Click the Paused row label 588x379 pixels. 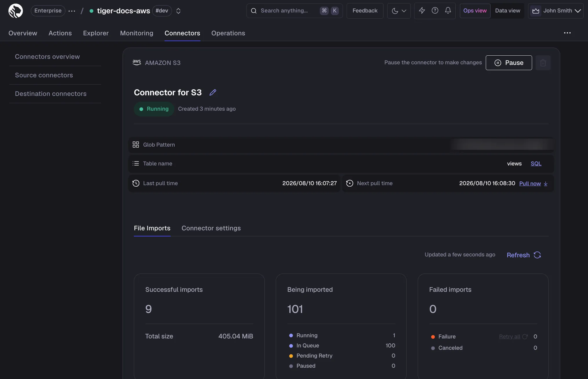click(306, 366)
